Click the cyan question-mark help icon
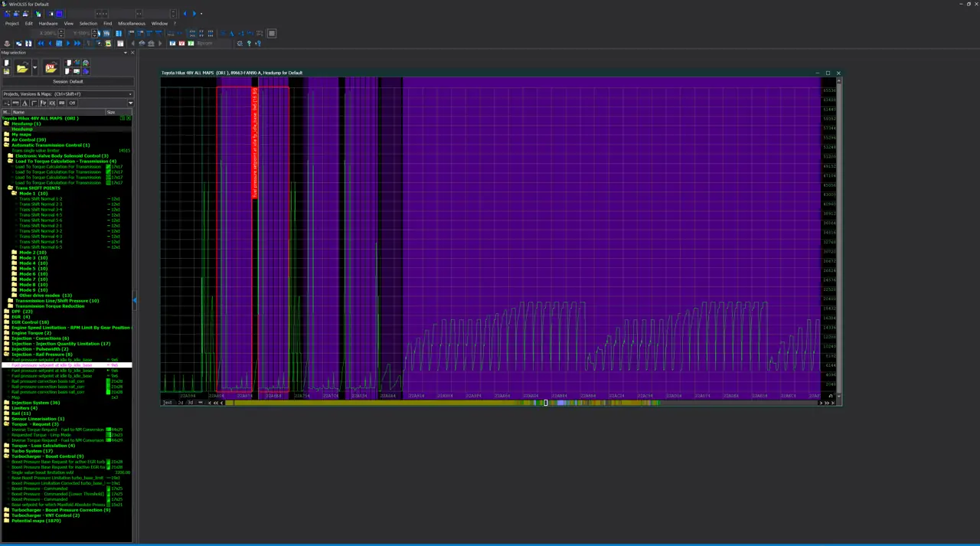980x546 pixels. point(248,44)
